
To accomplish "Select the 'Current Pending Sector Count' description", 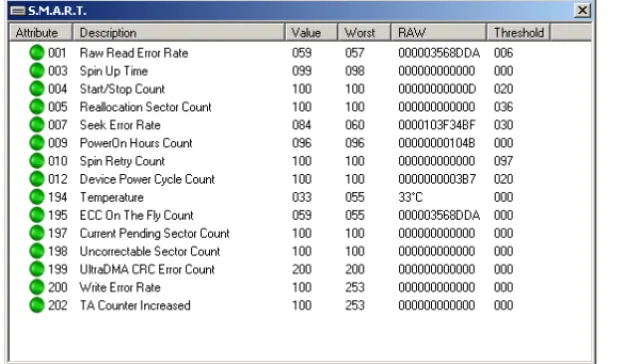I will [154, 233].
